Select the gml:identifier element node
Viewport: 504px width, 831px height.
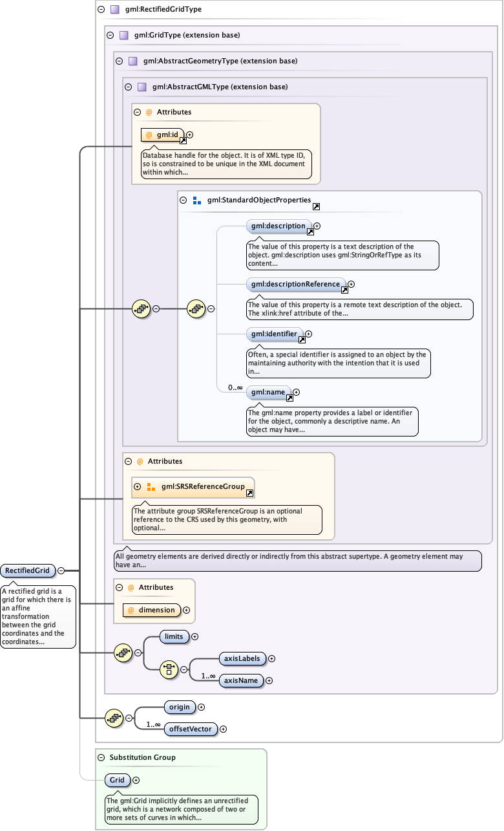tap(274, 334)
